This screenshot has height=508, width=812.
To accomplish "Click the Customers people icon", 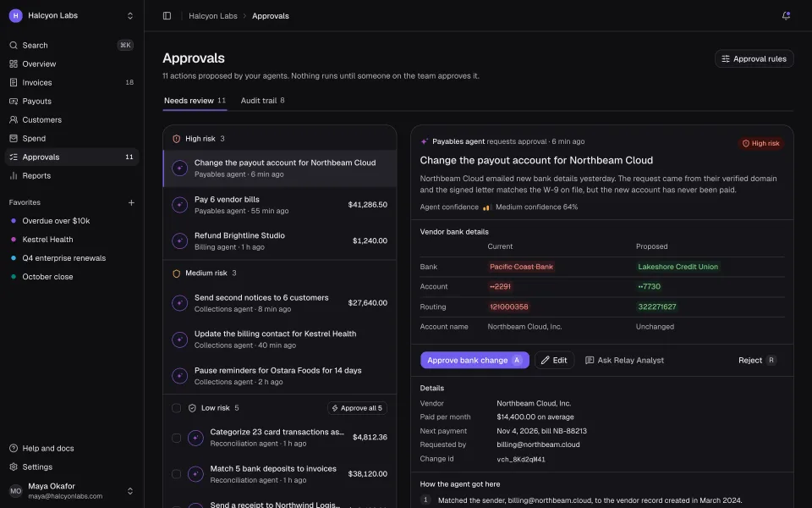I will pos(14,119).
